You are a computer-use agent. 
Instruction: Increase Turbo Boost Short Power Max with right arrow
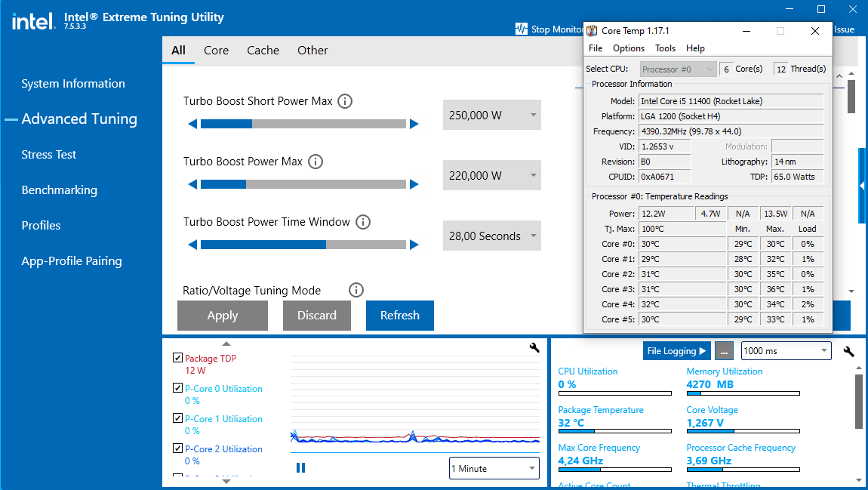[x=414, y=124]
